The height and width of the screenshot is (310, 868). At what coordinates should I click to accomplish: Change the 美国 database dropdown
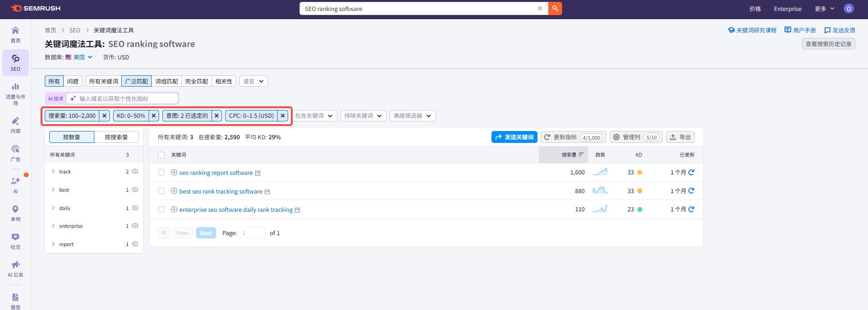point(79,57)
